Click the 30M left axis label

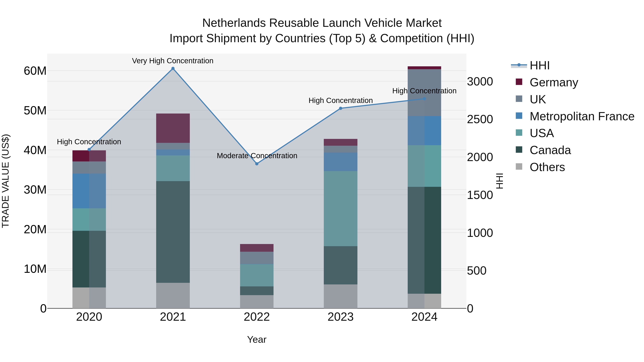click(35, 190)
